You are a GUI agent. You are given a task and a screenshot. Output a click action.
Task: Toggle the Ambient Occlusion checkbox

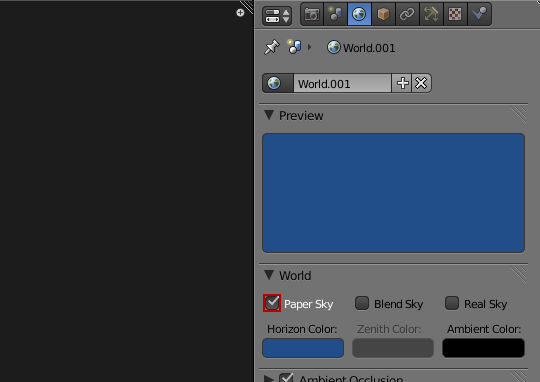pos(286,378)
